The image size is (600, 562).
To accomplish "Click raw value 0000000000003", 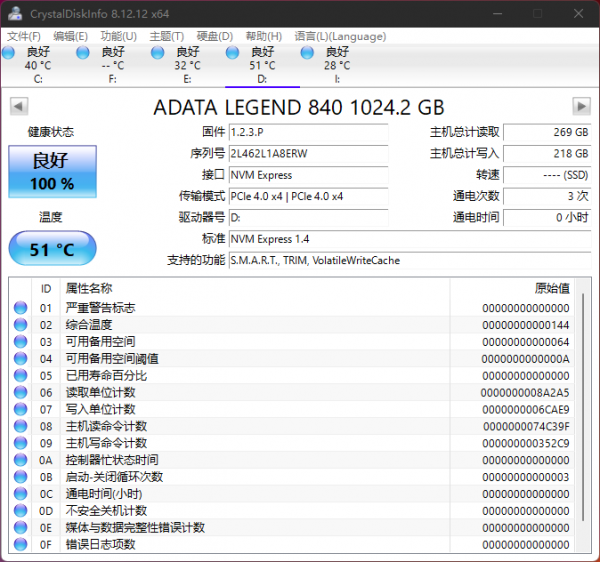I will click(x=526, y=477).
